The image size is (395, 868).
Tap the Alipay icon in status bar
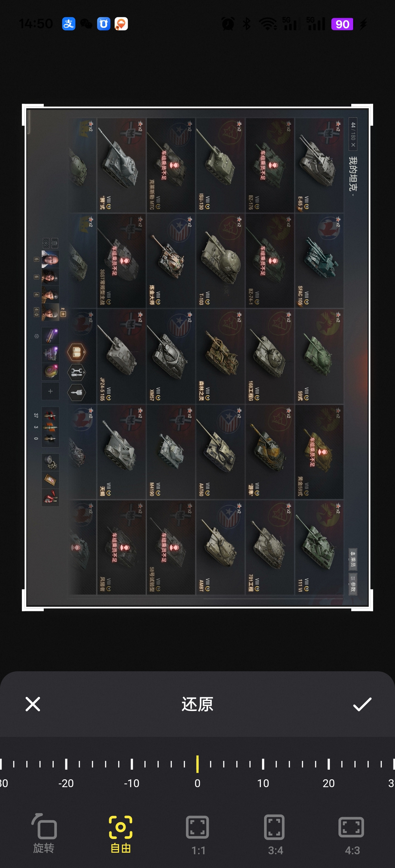click(x=69, y=24)
